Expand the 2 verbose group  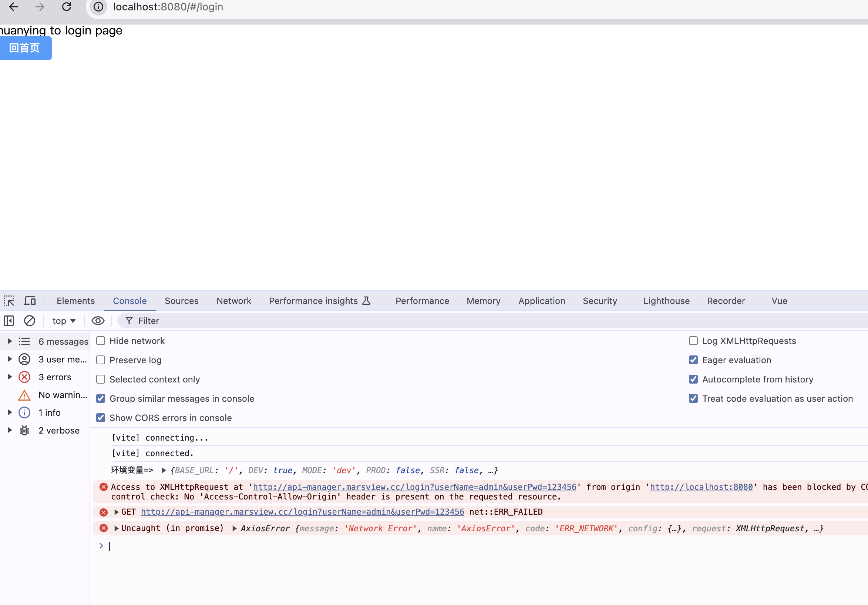point(10,431)
